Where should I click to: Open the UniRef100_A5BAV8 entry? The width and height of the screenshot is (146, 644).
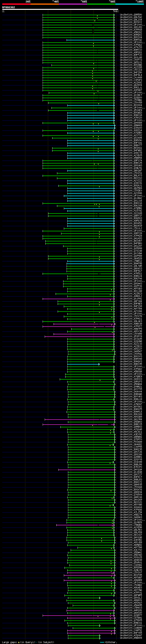[131, 638]
